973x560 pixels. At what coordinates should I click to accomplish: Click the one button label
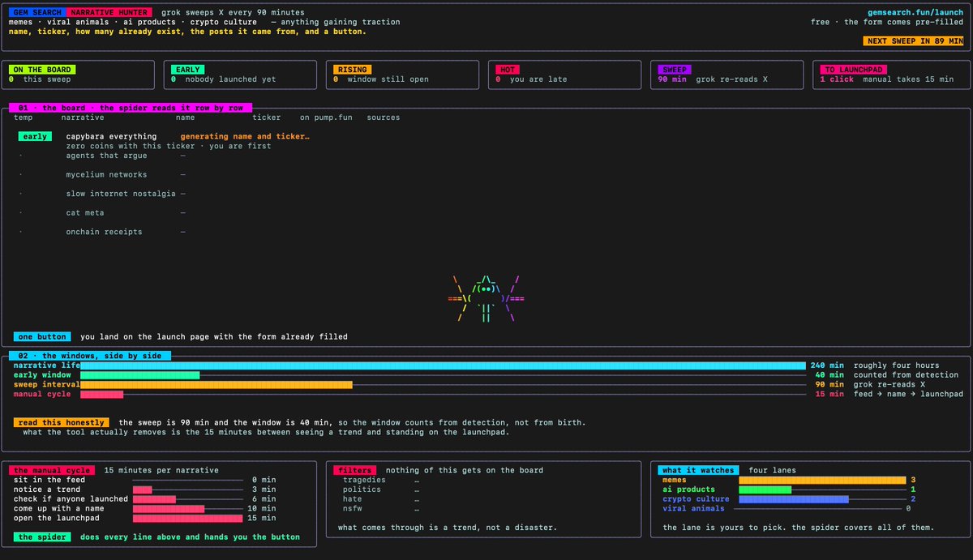point(42,336)
